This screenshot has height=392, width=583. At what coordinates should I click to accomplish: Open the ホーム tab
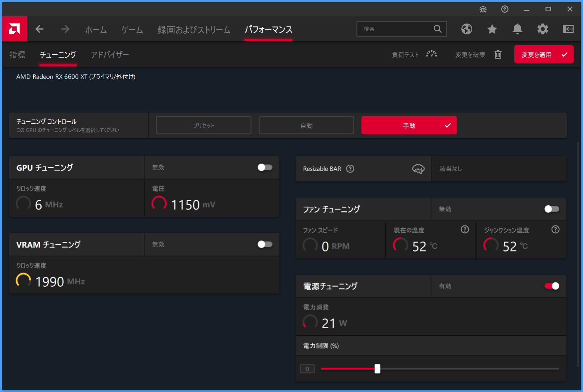pos(96,30)
